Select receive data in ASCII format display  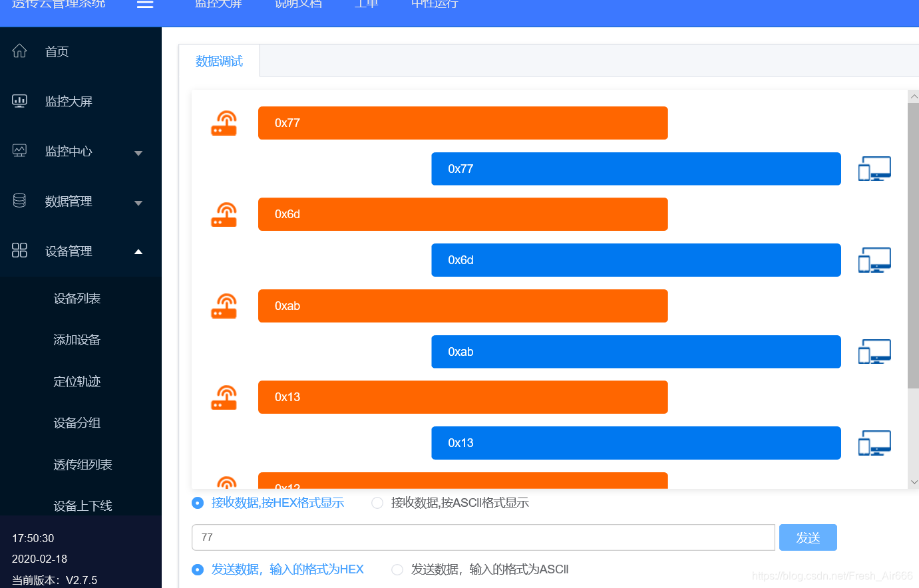point(377,503)
